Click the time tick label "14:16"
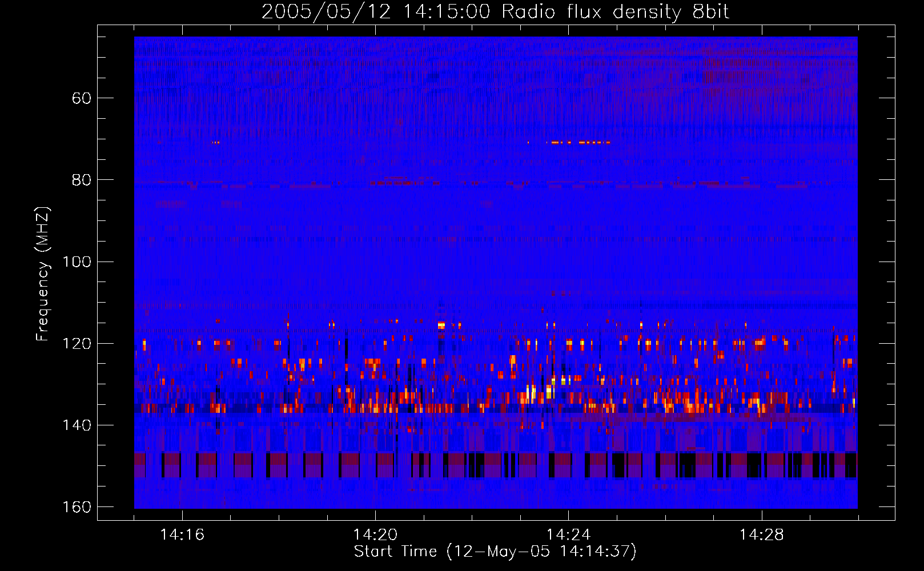 click(182, 535)
